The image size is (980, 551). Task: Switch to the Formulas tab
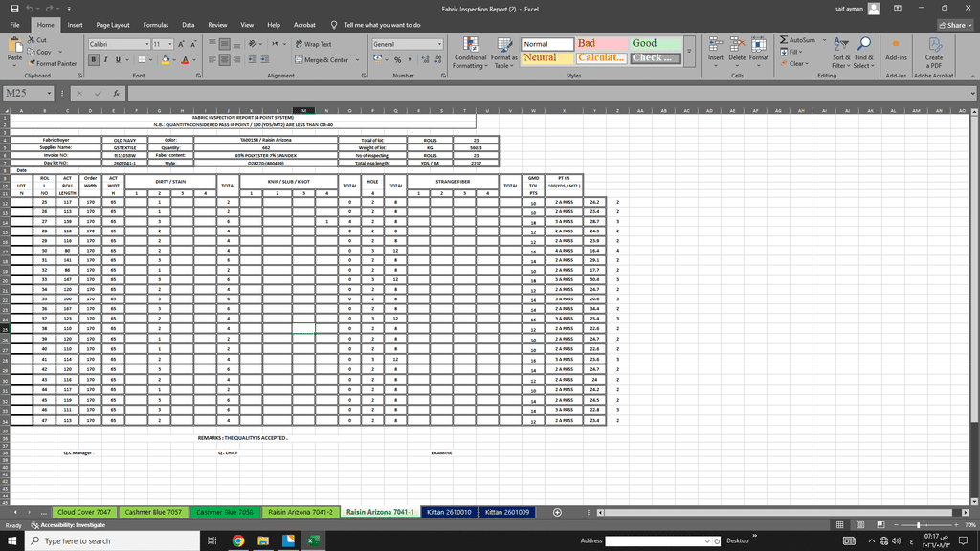click(x=156, y=25)
